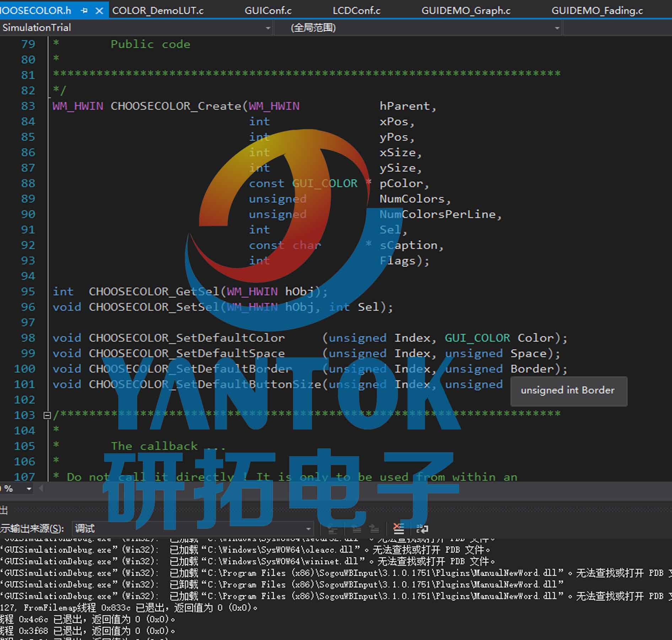Click the thread 0x4c6c exited line
This screenshot has width=672, height=640.
87,619
